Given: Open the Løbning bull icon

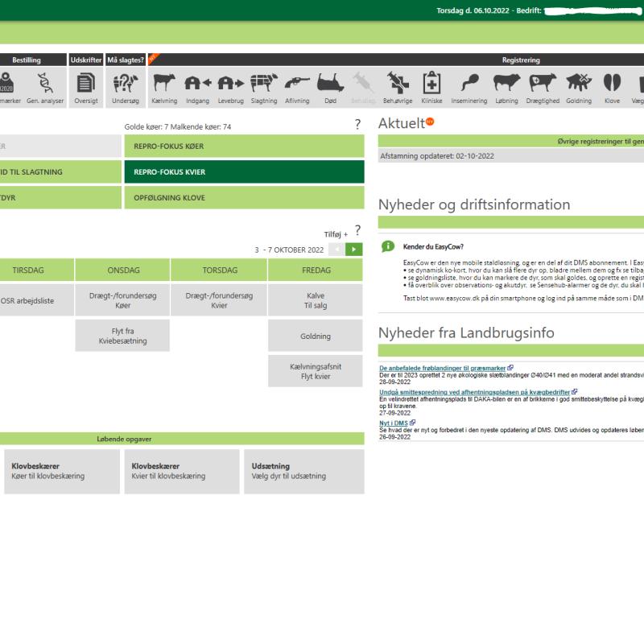Looking at the screenshot, I should pos(506,83).
